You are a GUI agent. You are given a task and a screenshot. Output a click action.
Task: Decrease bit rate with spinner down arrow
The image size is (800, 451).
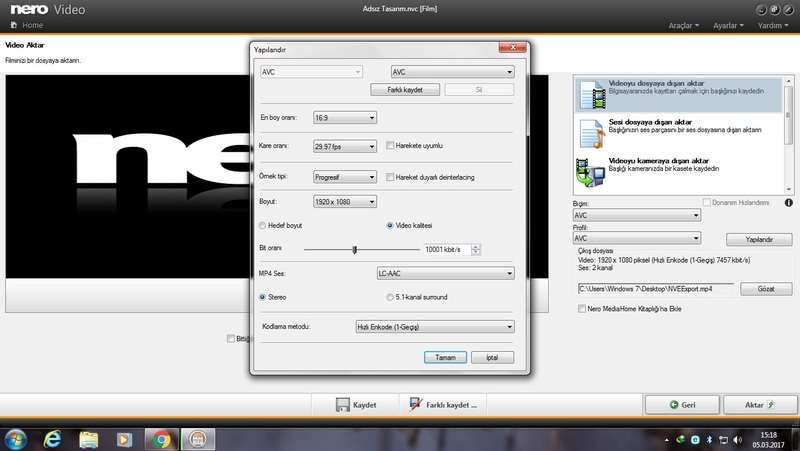476,252
